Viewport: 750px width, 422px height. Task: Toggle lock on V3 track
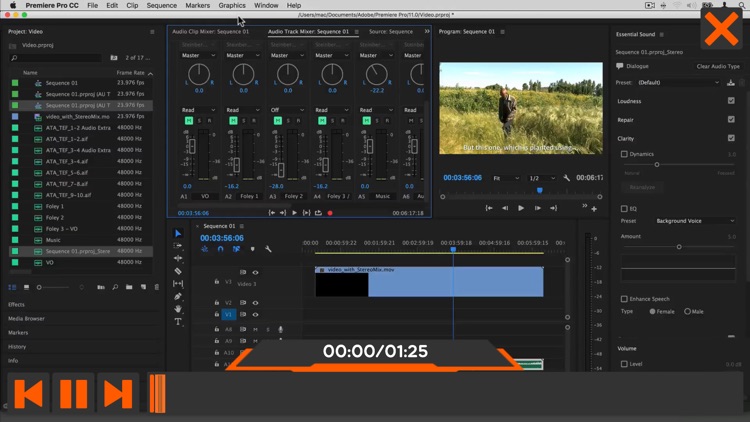pos(217,282)
